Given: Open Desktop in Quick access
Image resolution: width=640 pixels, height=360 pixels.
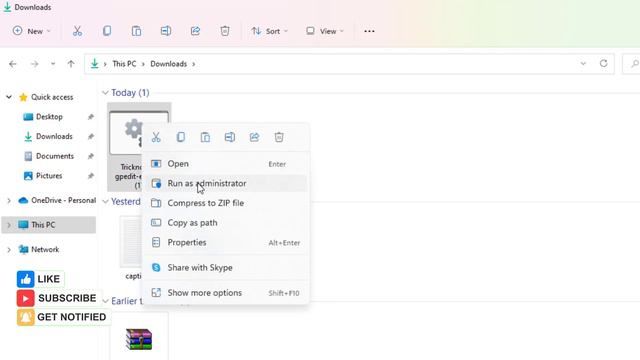Looking at the screenshot, I should [x=49, y=117].
